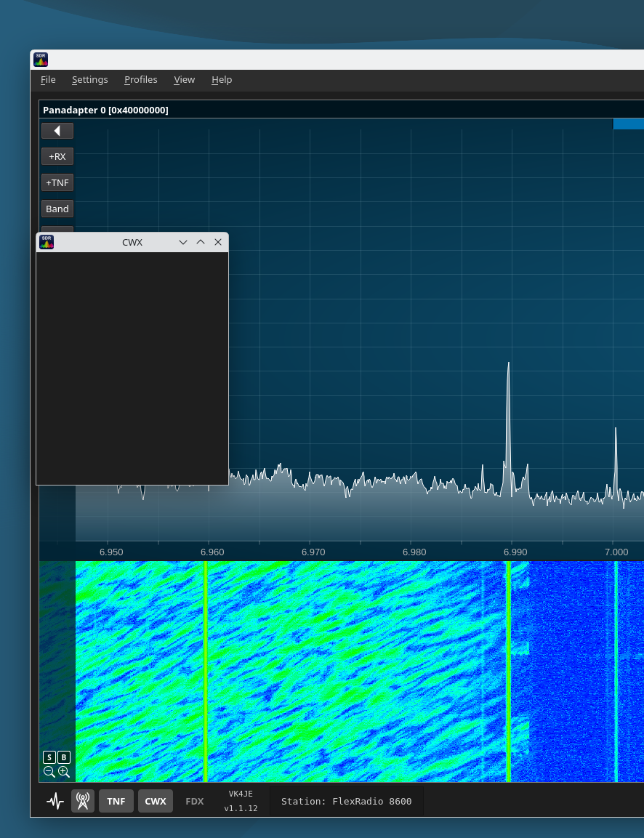This screenshot has height=838, width=644.
Task: Zoom in the panadapter with the plus magnifier
Action: coord(64,772)
